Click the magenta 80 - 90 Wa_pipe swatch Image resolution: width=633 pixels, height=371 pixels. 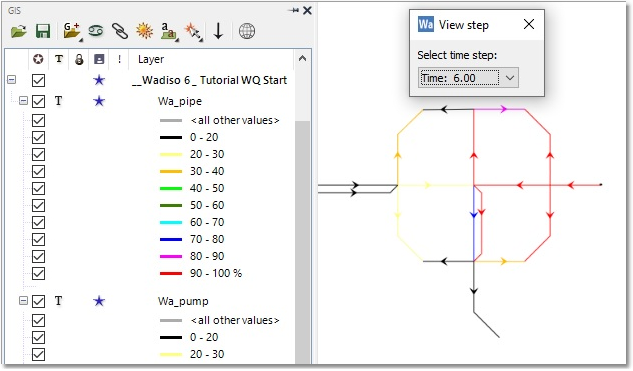[171, 256]
